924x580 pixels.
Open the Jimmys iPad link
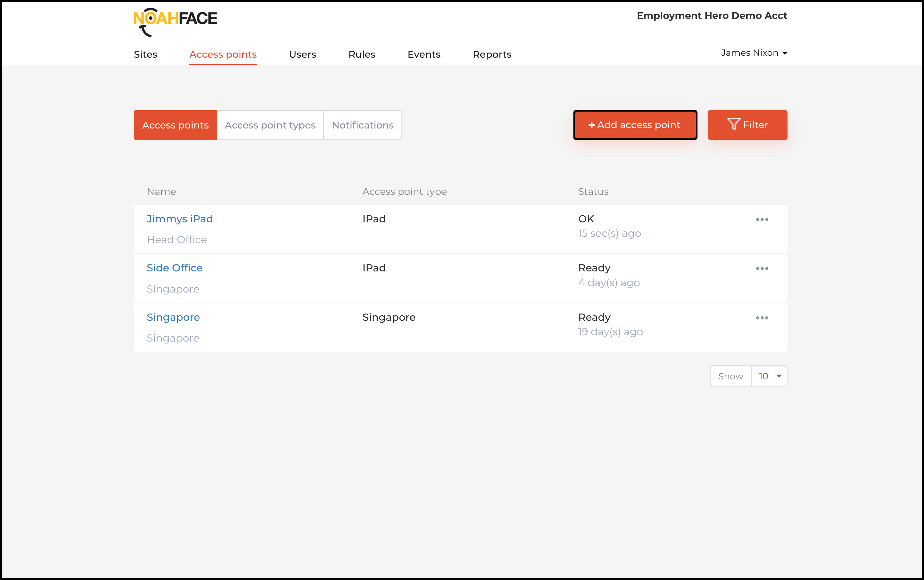(x=179, y=219)
